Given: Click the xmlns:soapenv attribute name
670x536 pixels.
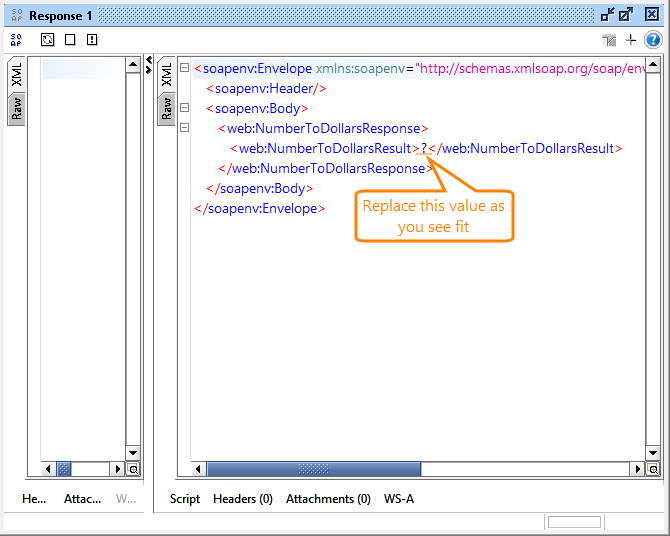Looking at the screenshot, I should coord(360,68).
